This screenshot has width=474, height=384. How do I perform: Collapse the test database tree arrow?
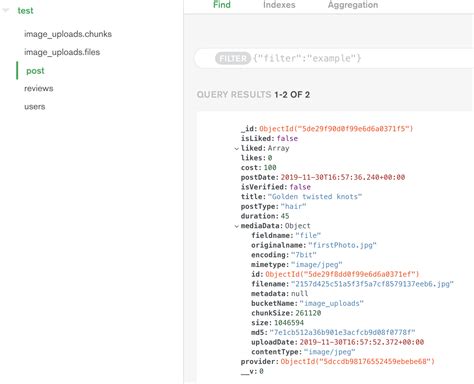[5, 10]
